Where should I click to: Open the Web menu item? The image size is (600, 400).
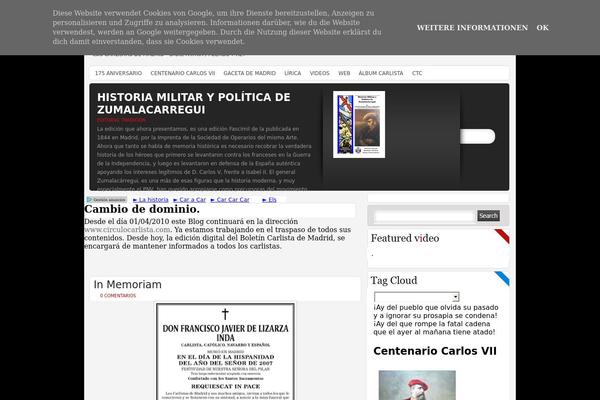tap(344, 73)
